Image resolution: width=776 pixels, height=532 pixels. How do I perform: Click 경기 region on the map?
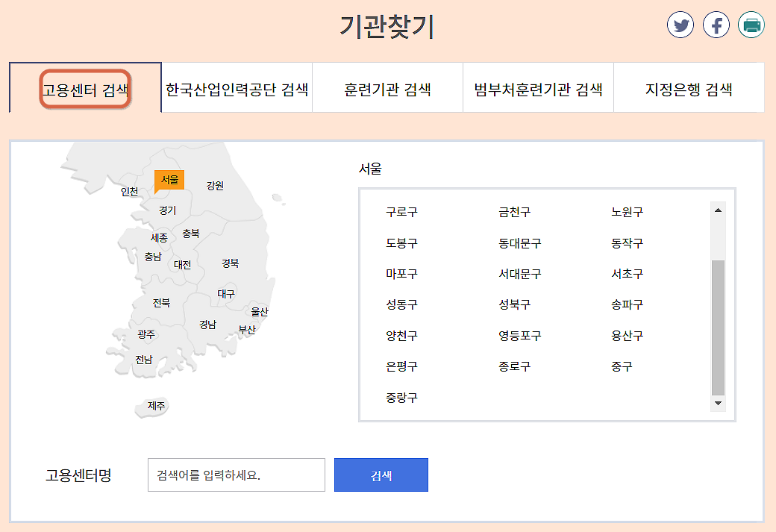pos(167,210)
